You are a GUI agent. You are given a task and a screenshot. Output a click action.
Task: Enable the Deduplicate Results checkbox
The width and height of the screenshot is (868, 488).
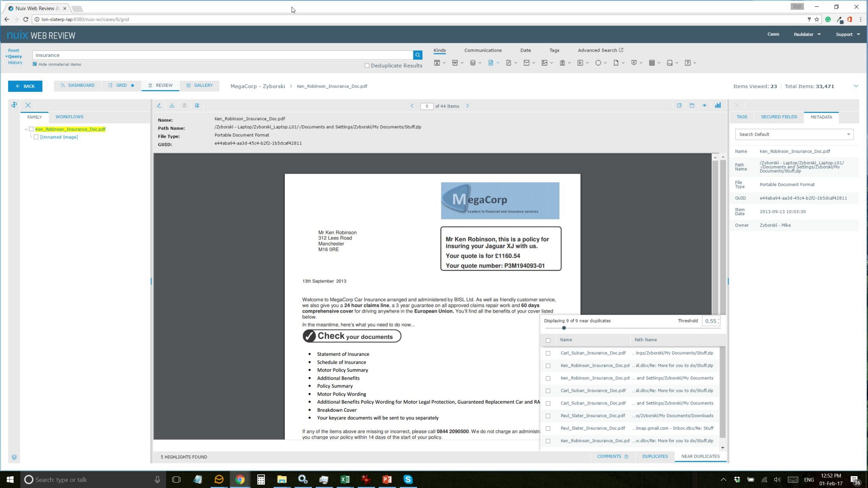click(x=367, y=65)
